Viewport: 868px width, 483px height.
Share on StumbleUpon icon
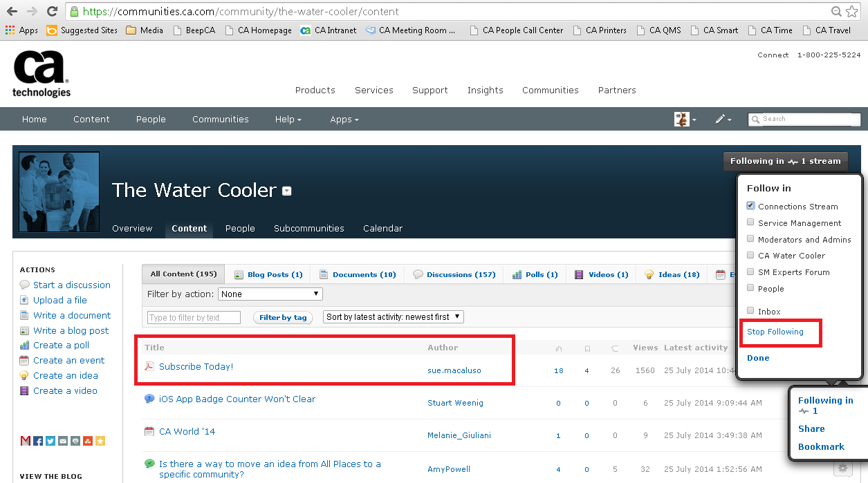[x=88, y=441]
